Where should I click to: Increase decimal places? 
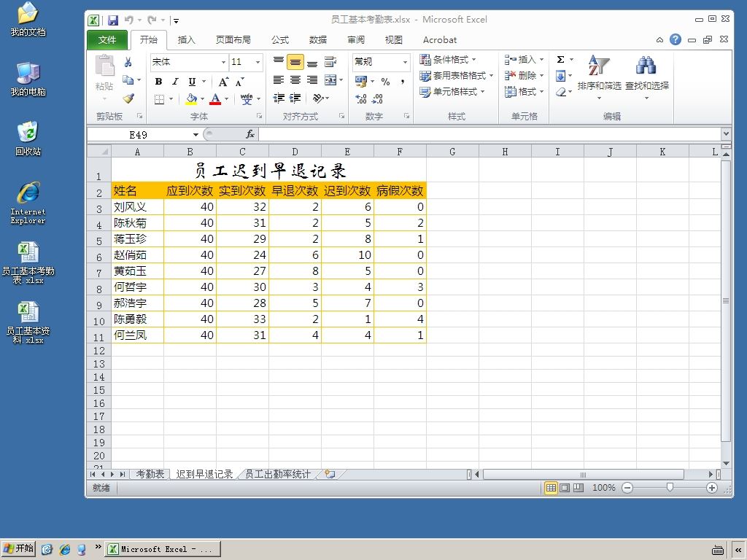tap(361, 98)
